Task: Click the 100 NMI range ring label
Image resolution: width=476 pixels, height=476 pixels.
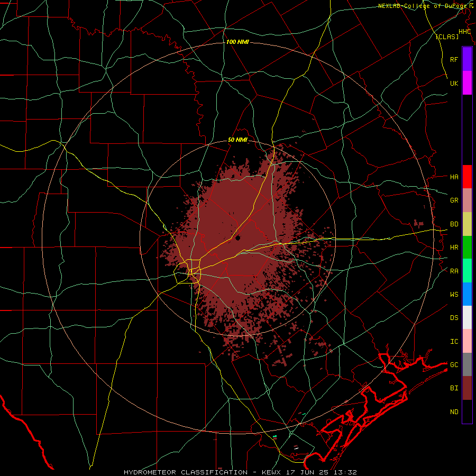Action: coord(237,42)
